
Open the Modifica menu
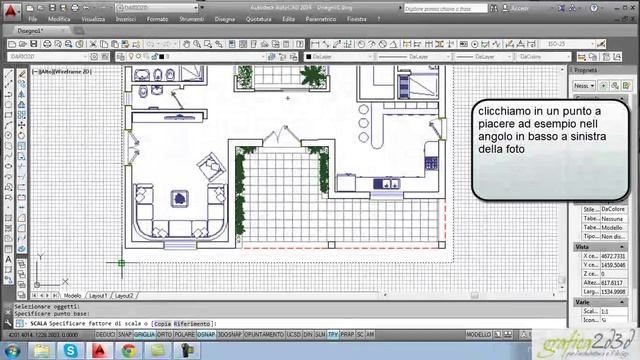59,19
